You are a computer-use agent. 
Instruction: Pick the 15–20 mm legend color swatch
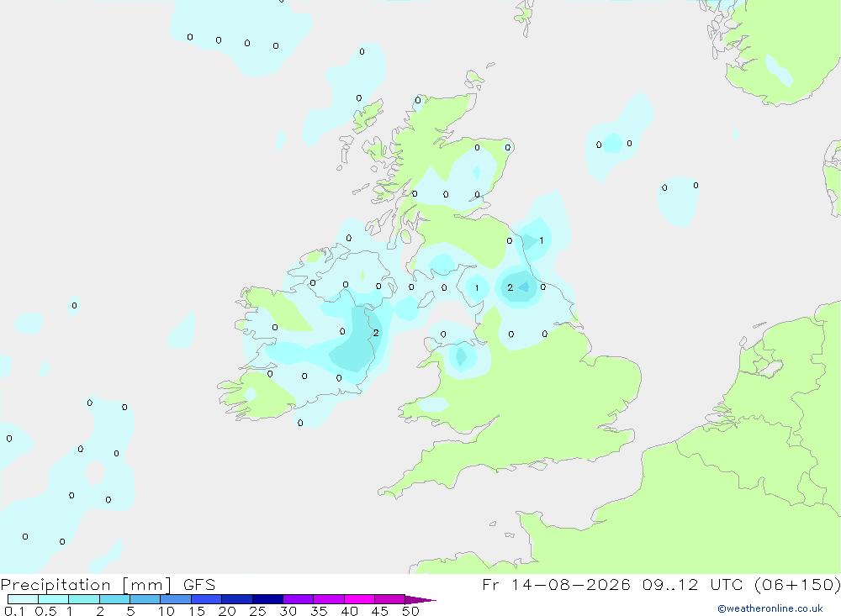206,599
